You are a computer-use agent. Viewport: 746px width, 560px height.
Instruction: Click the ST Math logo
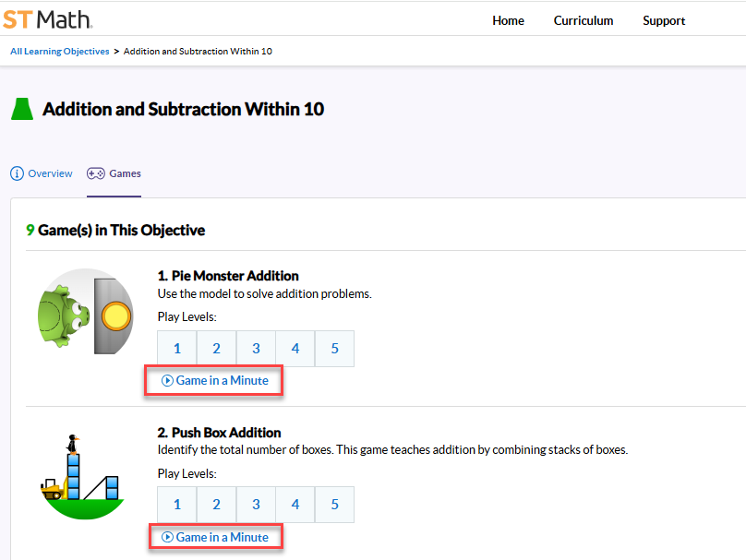pyautogui.click(x=47, y=19)
